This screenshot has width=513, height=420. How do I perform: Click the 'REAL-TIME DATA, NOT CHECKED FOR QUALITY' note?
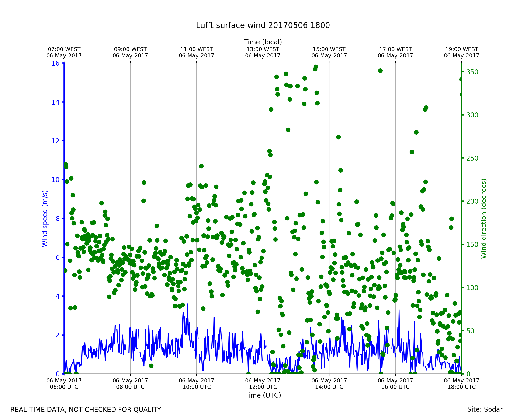pyautogui.click(x=86, y=410)
